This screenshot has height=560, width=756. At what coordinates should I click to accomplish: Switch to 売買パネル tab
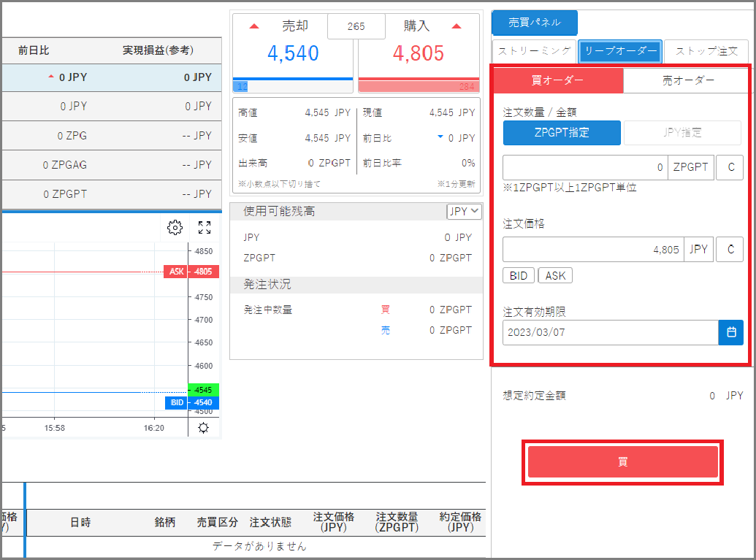pyautogui.click(x=535, y=23)
